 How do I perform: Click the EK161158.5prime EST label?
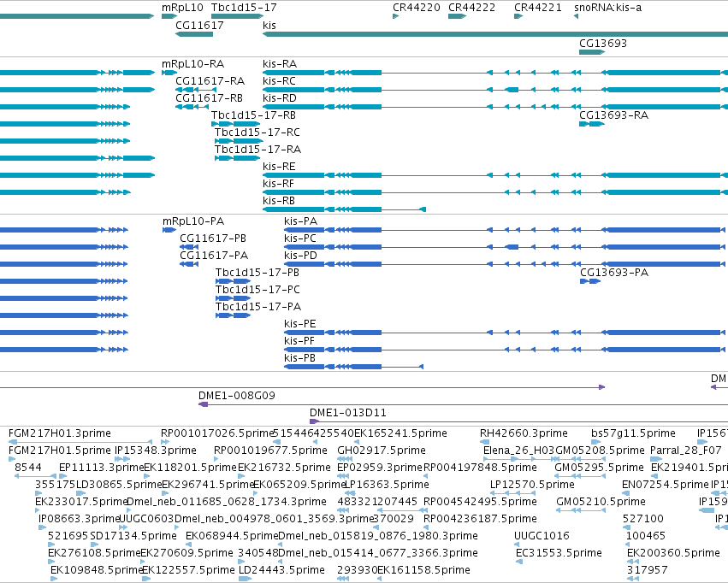424,570
